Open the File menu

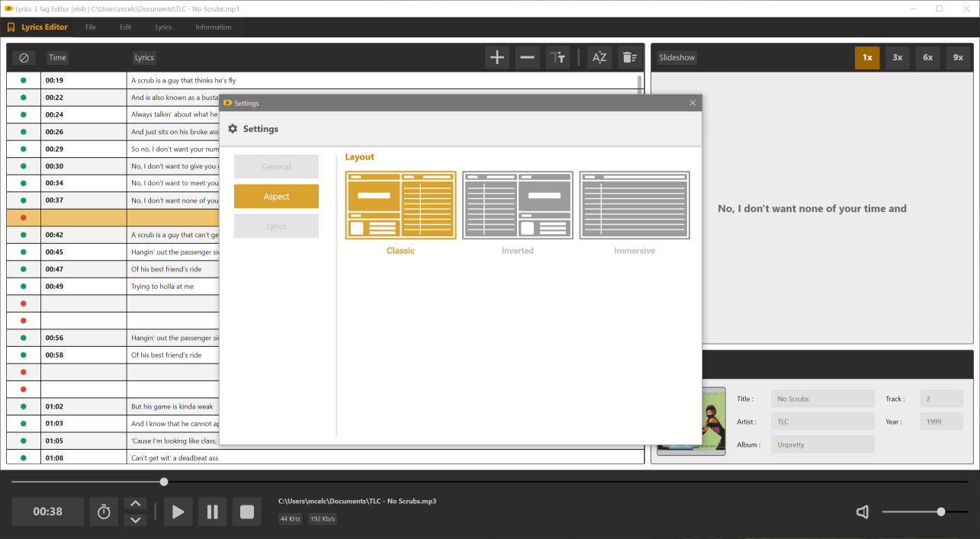[91, 27]
